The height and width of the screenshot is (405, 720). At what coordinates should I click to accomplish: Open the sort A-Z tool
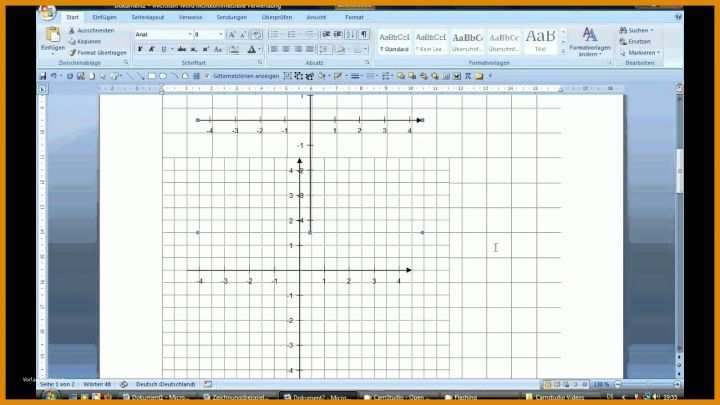[x=351, y=35]
